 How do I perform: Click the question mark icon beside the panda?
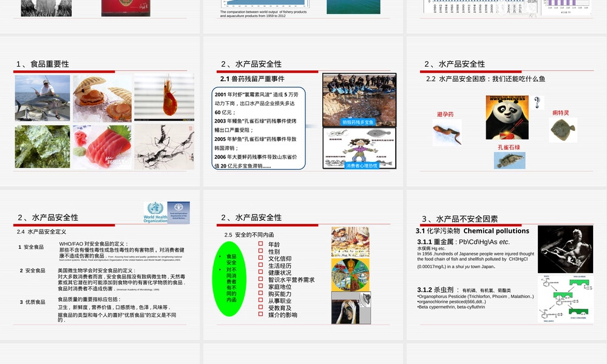[537, 103]
